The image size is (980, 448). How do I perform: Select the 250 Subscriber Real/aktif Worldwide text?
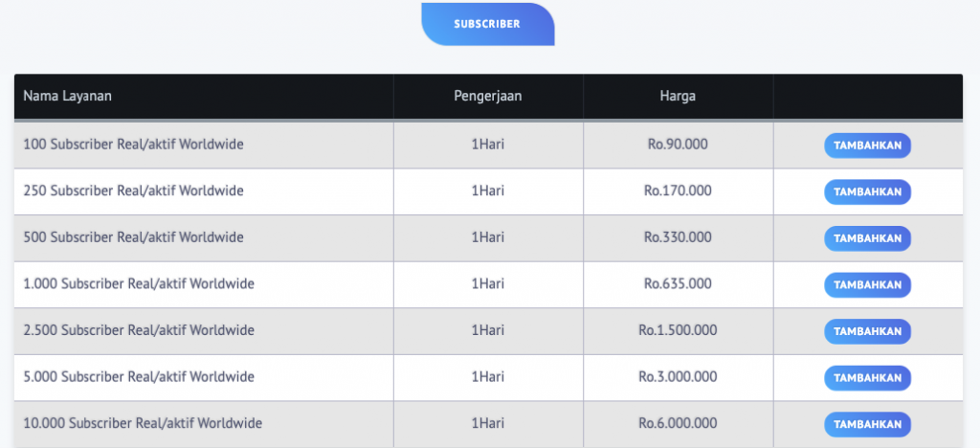pos(133,190)
